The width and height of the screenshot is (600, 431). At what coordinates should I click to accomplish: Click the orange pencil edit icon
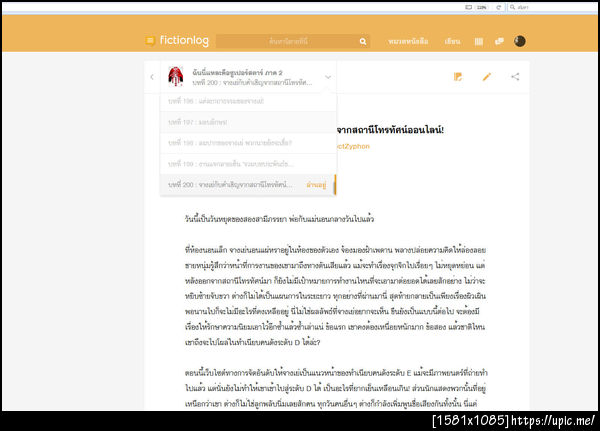(486, 77)
